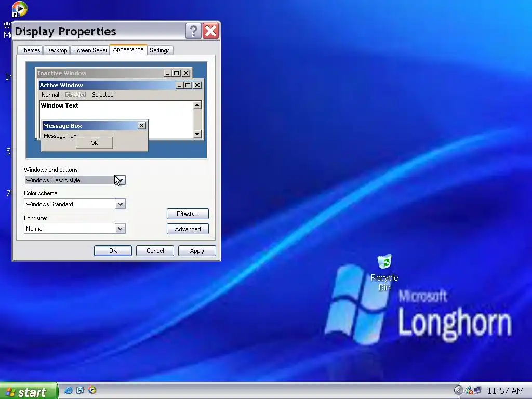The height and width of the screenshot is (399, 532).
Task: Launch Internet Explorer from Quick Launch
Action: 68,390
